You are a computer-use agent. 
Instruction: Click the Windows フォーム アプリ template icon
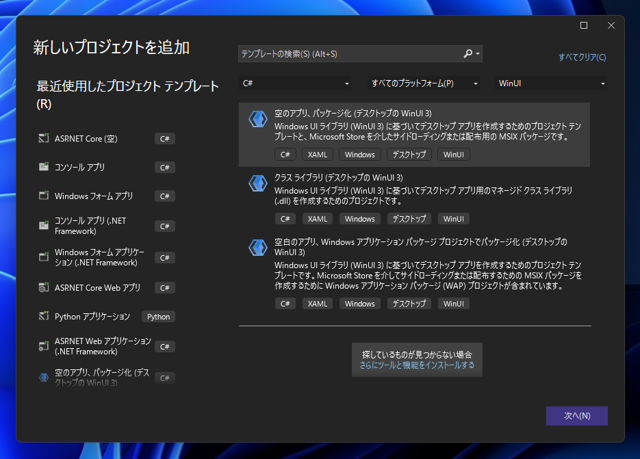[x=44, y=195]
